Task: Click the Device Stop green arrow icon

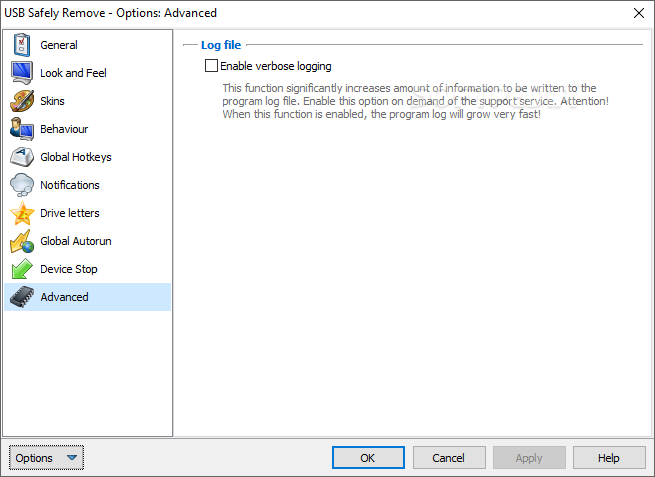Action: tap(22, 269)
